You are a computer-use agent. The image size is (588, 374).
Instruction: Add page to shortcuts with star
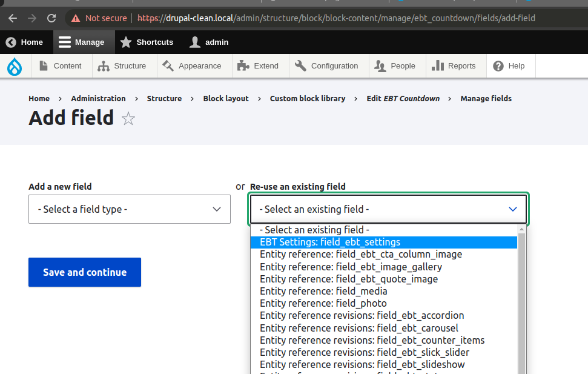click(128, 119)
